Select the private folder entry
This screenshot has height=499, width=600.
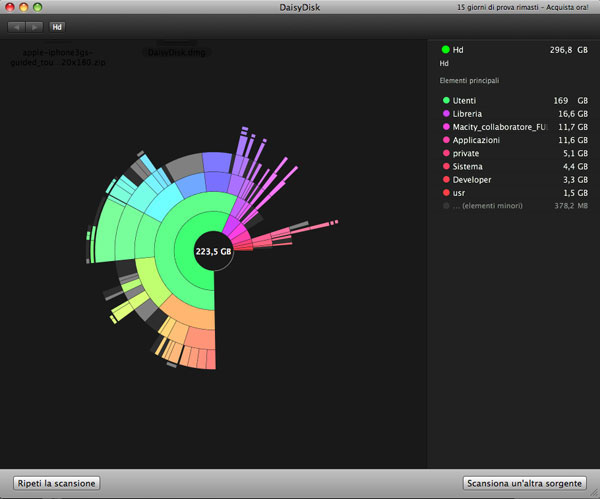tap(467, 153)
